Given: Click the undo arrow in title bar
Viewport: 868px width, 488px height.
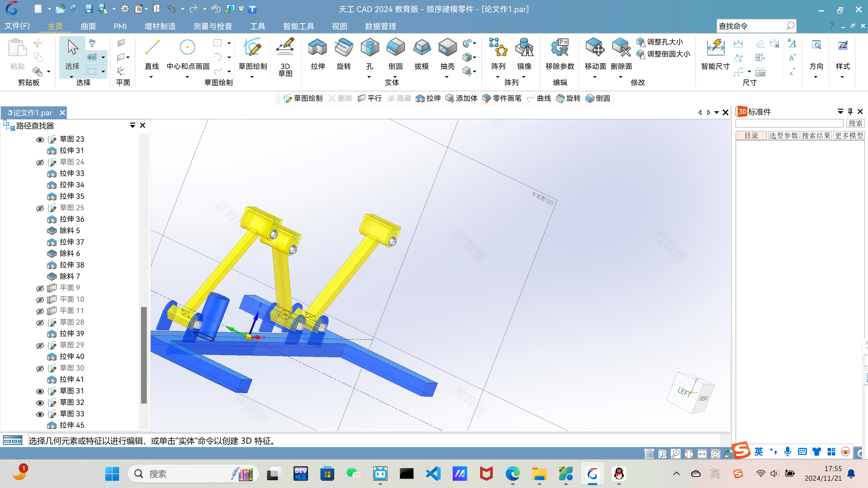Looking at the screenshot, I should 171,9.
